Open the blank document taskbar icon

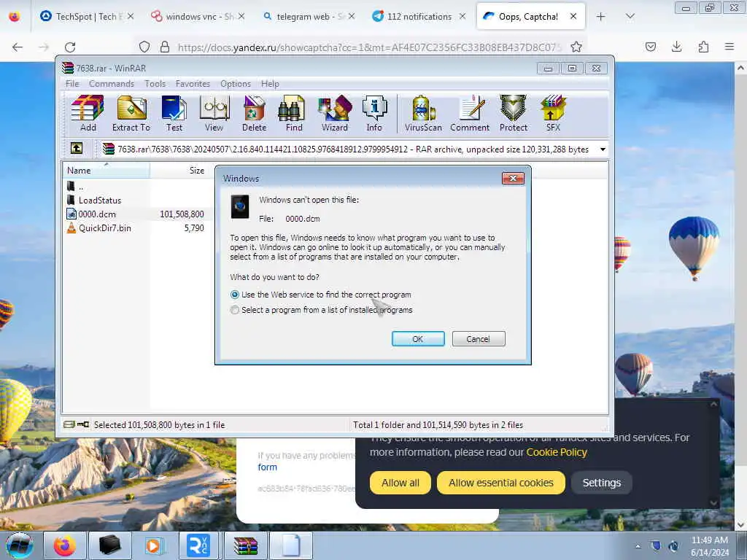(291, 545)
